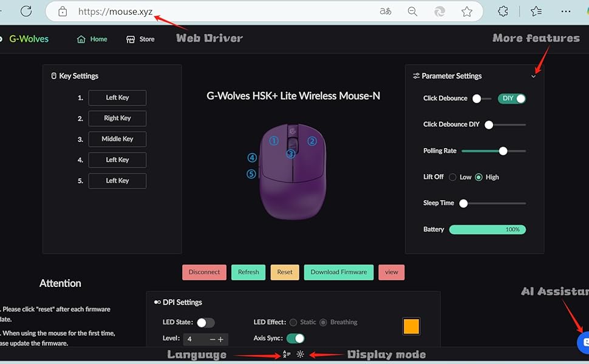Open the browser Extensions puzzle icon
589x364 pixels.
[x=503, y=12]
